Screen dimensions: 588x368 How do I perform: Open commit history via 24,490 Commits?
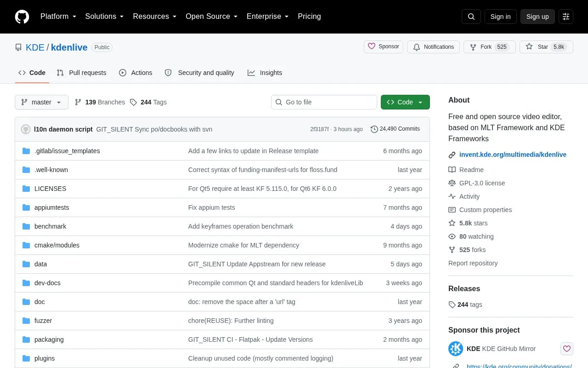pos(395,129)
